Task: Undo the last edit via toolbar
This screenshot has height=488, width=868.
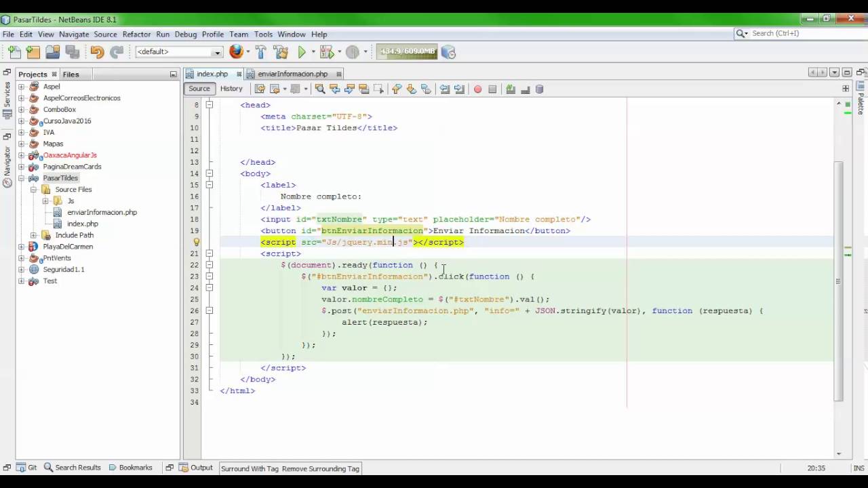Action: pyautogui.click(x=97, y=52)
